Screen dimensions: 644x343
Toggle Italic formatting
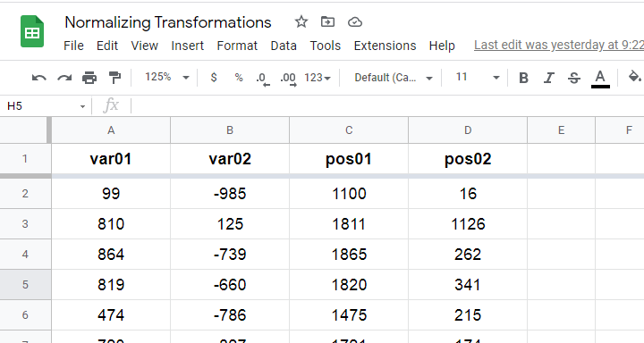click(548, 78)
